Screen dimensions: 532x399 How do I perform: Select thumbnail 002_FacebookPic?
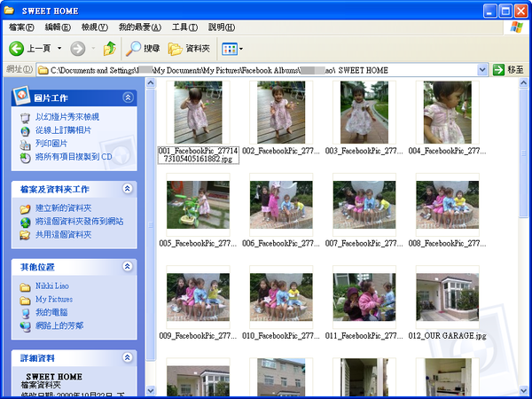click(281, 112)
